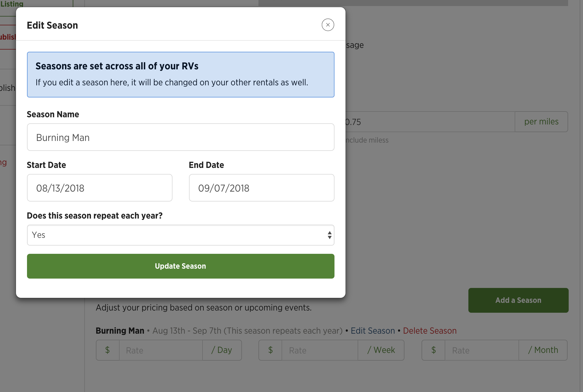583x392 pixels.
Task: Click the Season Name input field
Action: 181,137
